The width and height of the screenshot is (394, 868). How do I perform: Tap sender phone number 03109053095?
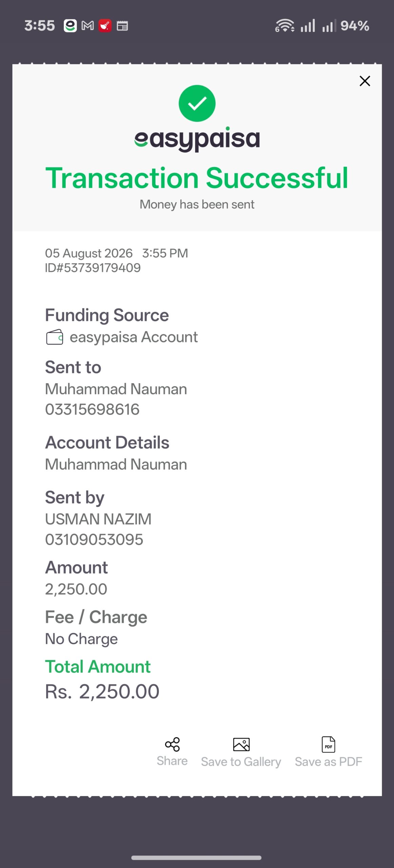[94, 539]
